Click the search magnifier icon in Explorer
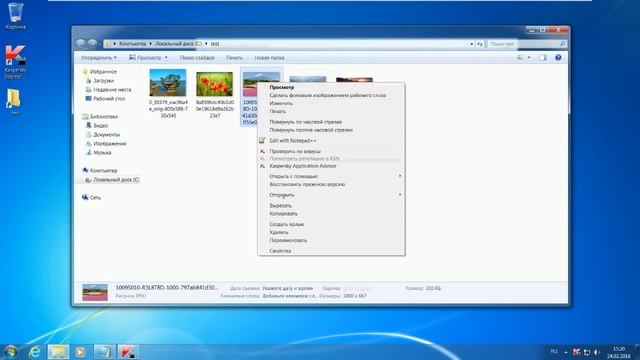Screen dimensions: 640x360 [562, 44]
